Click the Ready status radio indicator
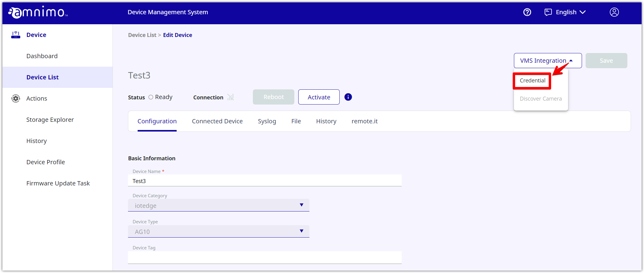The width and height of the screenshot is (644, 273). coord(151,97)
